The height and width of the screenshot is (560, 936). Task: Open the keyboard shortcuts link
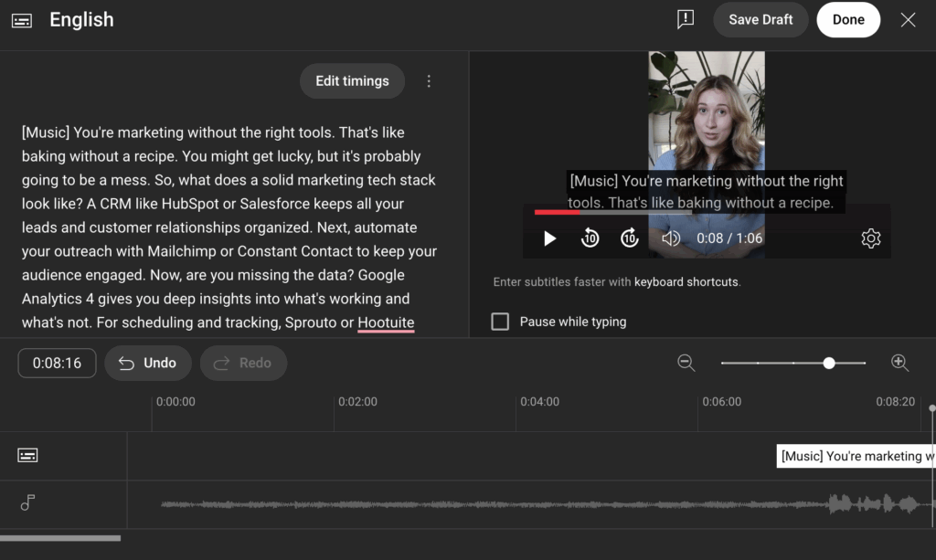686,282
